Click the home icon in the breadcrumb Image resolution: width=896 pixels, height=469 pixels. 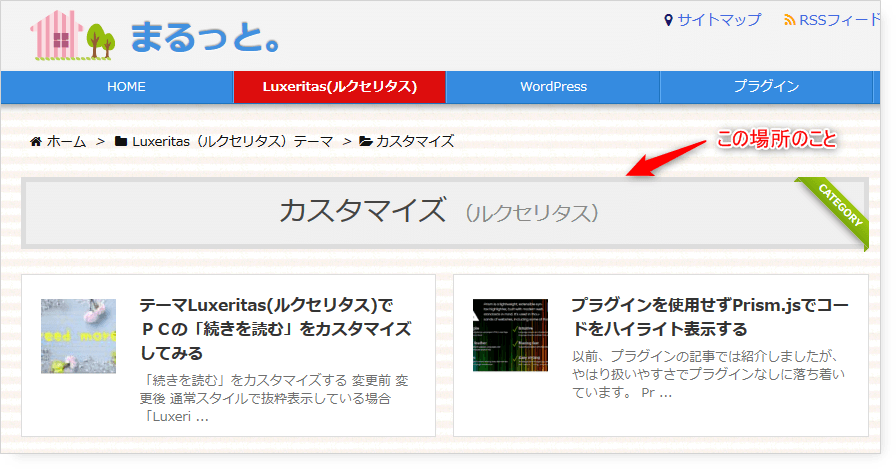pyautogui.click(x=36, y=141)
